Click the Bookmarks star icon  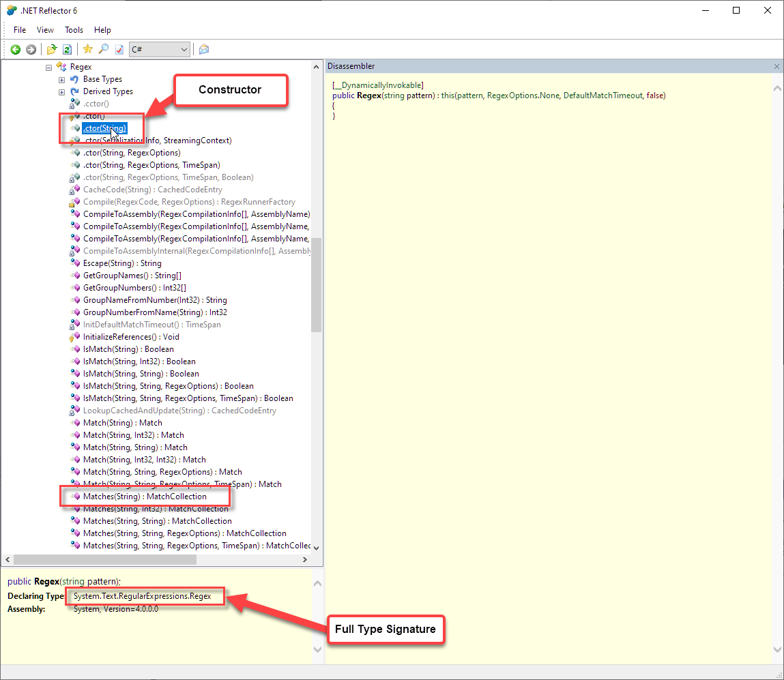87,49
